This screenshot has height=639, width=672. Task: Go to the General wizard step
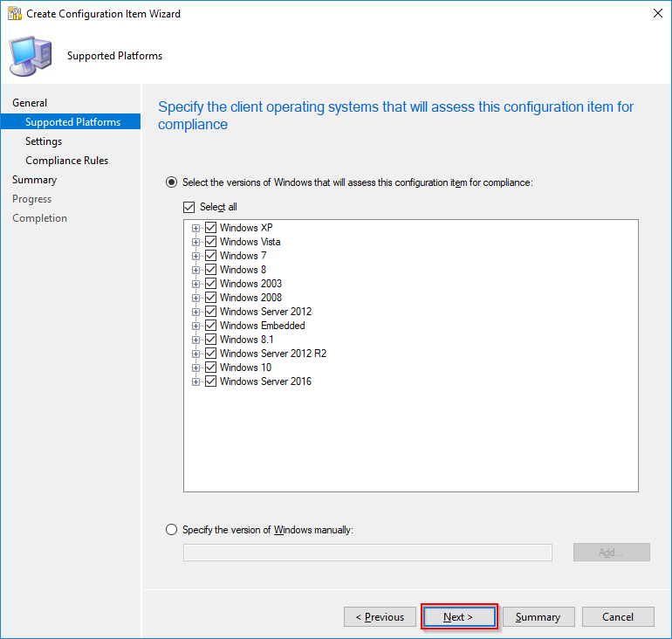pyautogui.click(x=30, y=103)
